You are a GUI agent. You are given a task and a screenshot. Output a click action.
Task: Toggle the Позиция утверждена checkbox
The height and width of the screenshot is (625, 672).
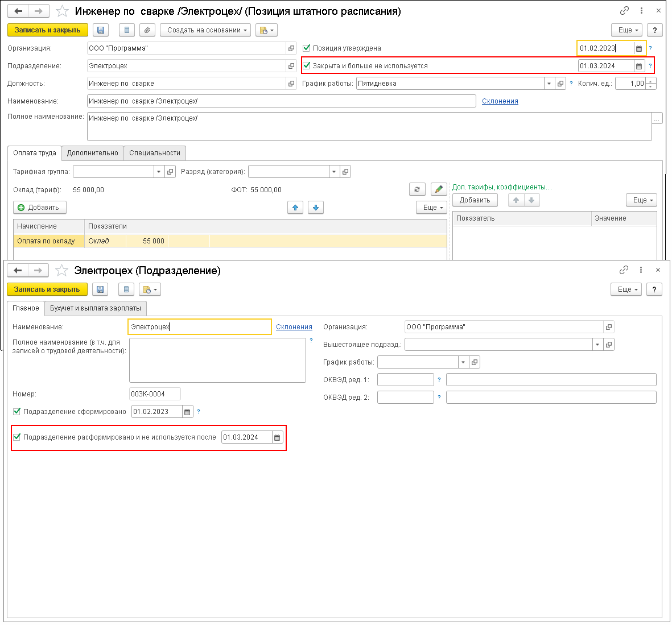point(307,48)
